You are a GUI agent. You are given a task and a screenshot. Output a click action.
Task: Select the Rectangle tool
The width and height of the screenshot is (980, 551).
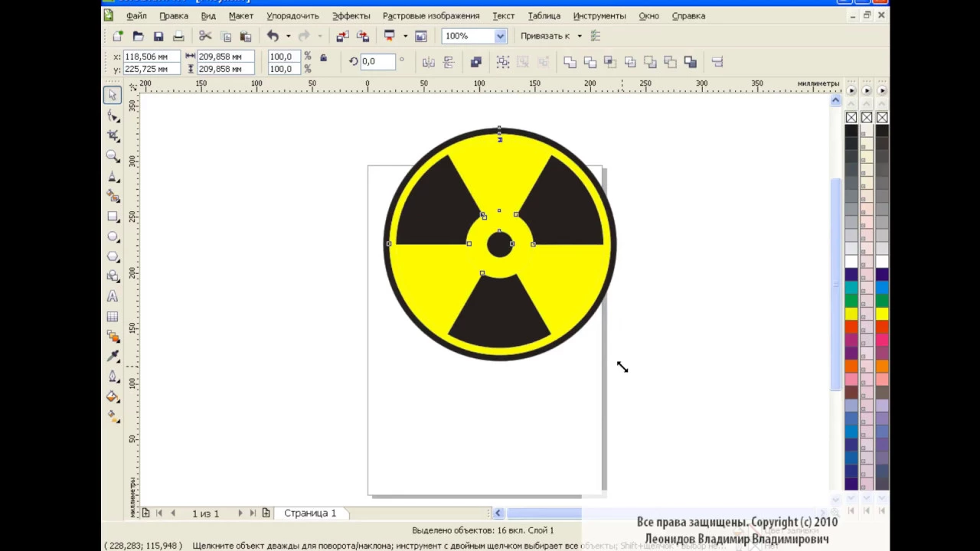[x=113, y=217]
